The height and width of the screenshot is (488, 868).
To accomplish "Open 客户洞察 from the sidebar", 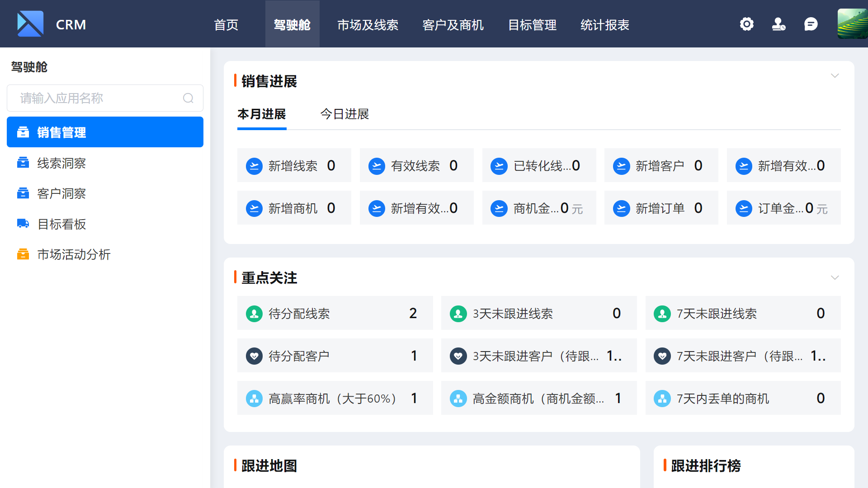I will 61,193.
